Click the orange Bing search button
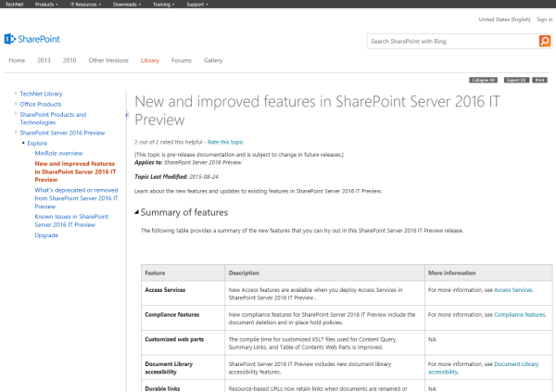Screen dimensions: 556x392 coord(545,41)
